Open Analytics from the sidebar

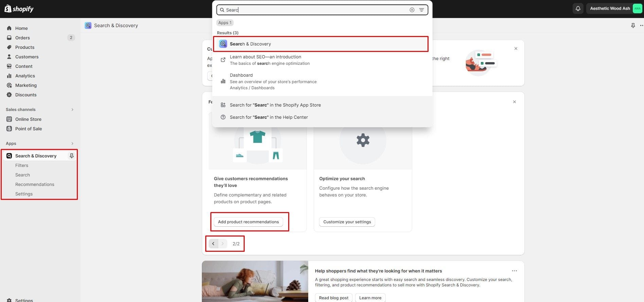pos(25,76)
